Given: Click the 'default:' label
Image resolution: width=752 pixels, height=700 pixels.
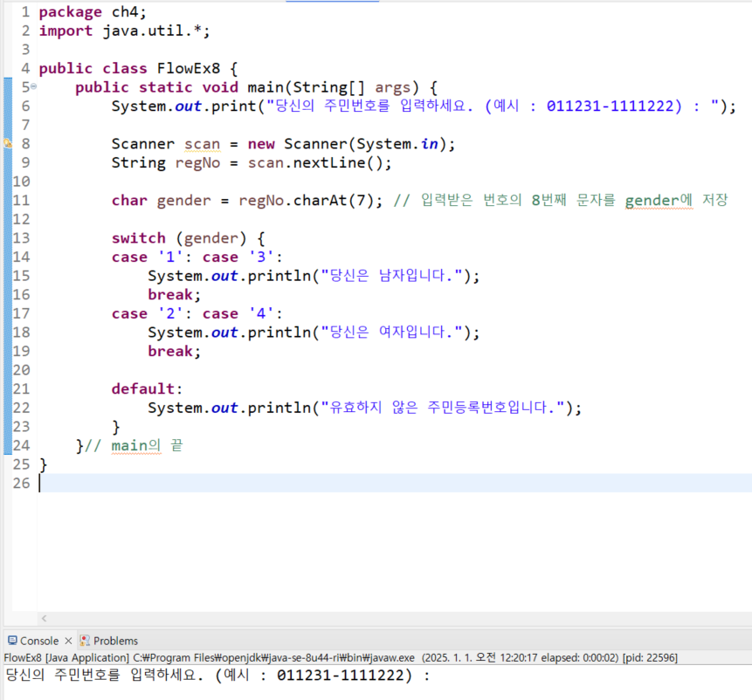Looking at the screenshot, I should click(x=147, y=388).
